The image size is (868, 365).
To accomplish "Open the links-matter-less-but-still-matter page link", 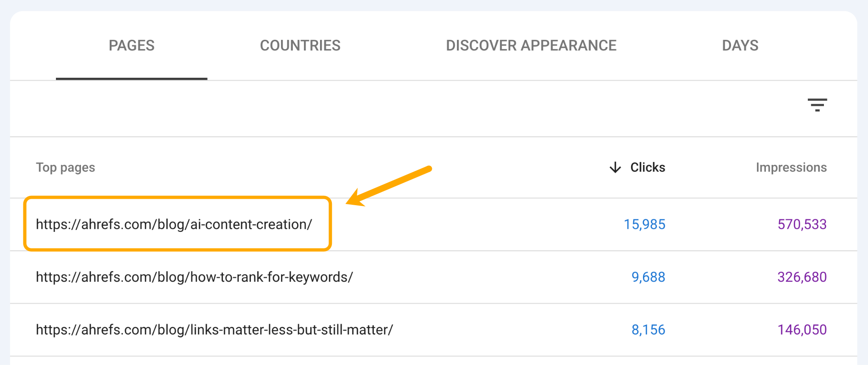I will tap(214, 329).
